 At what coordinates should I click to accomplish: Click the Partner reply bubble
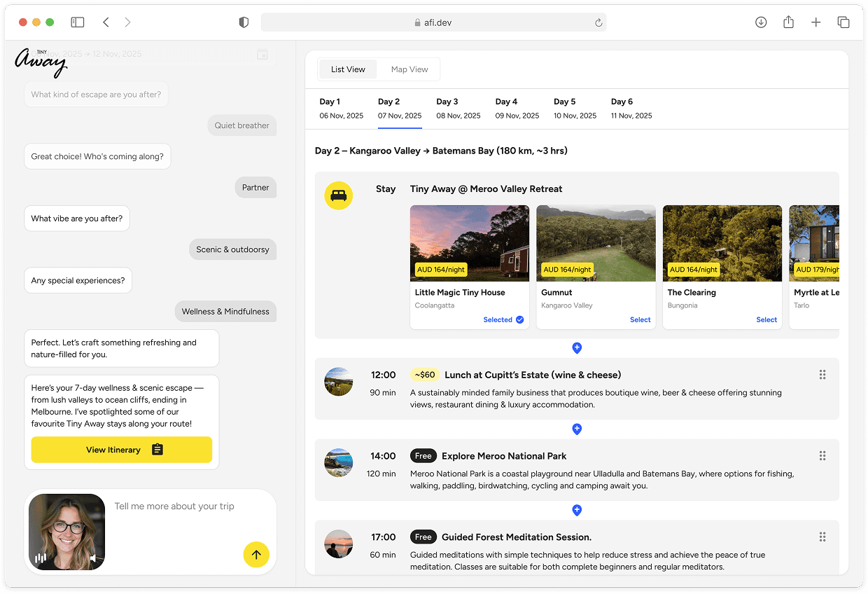click(255, 188)
